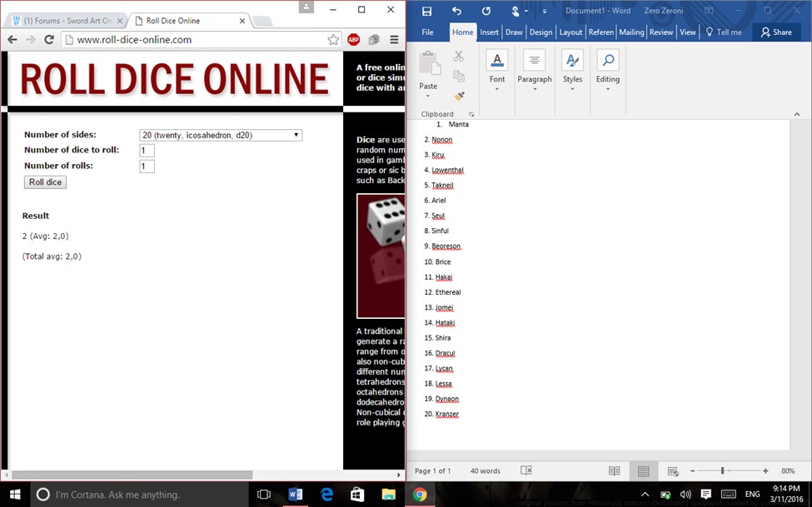This screenshot has width=812, height=507.
Task: Switch to the Layout tab
Action: click(x=570, y=32)
